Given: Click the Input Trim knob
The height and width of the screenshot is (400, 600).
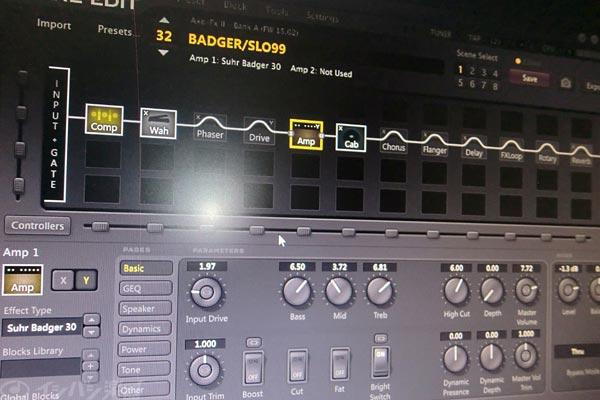Looking at the screenshot, I should tap(205, 370).
